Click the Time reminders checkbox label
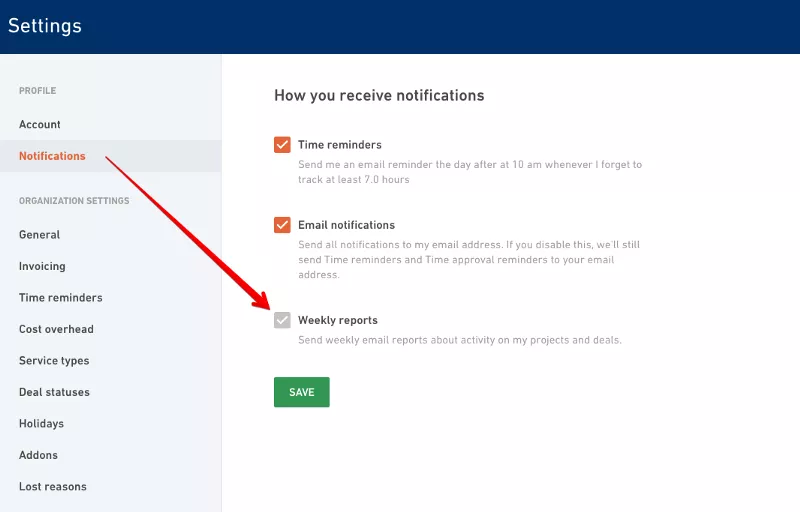This screenshot has height=512, width=800. pos(340,145)
